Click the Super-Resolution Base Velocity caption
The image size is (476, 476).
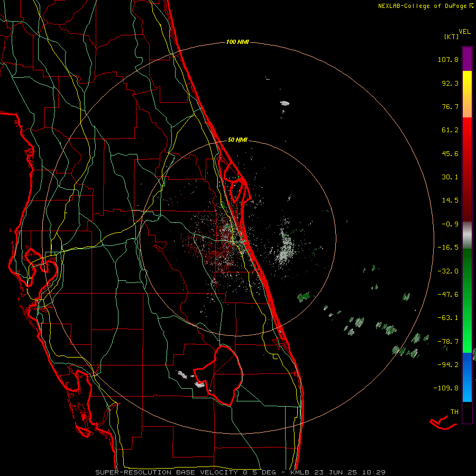pos(186,472)
